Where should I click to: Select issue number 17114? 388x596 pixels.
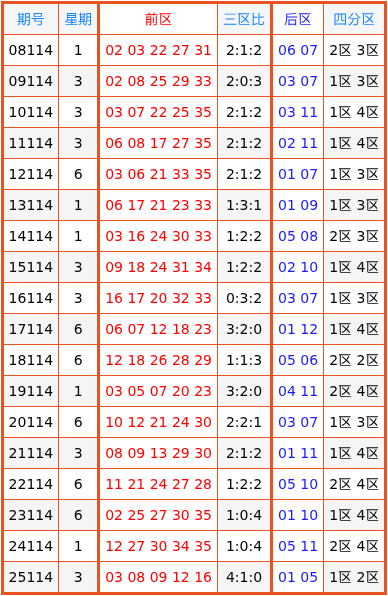point(31,329)
